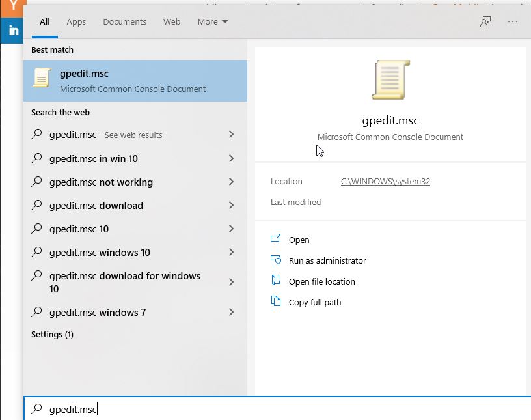This screenshot has width=531, height=420.
Task: Expand the More filter dropdown
Action: point(213,21)
